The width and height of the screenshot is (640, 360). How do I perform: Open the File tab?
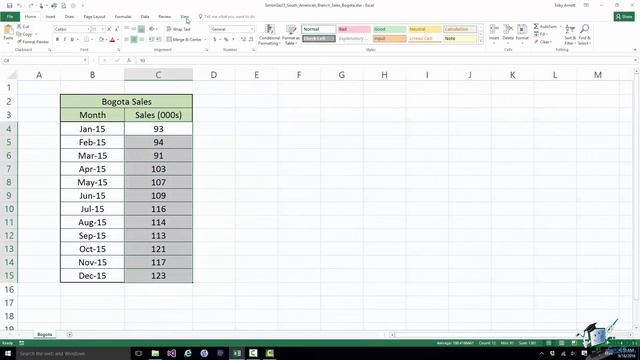[10, 16]
